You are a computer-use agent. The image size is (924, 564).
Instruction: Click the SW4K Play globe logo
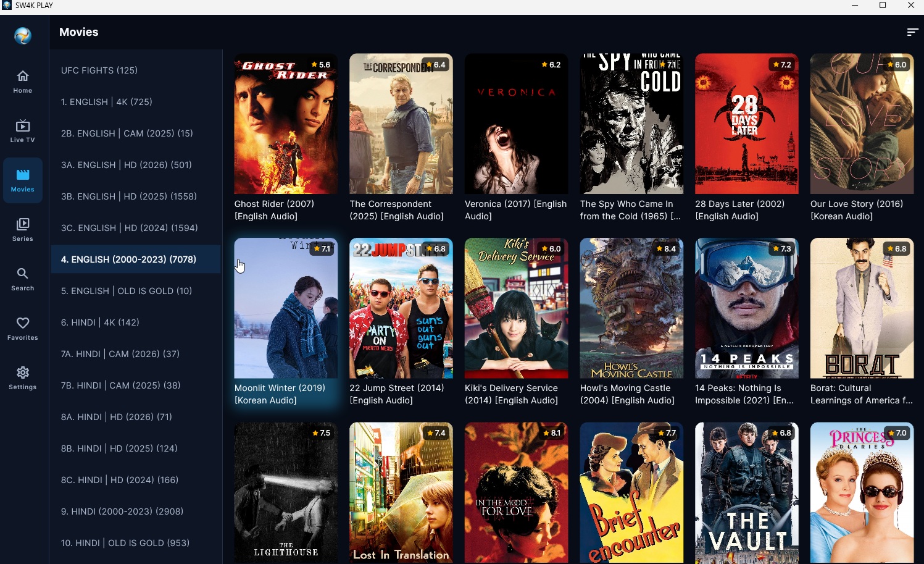point(23,36)
